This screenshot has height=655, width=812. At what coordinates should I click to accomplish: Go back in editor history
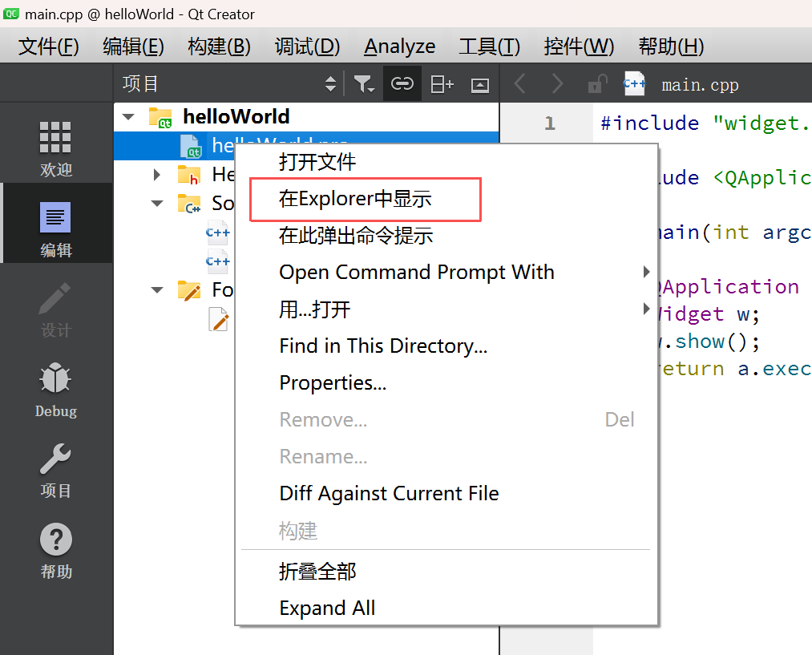pyautogui.click(x=520, y=83)
